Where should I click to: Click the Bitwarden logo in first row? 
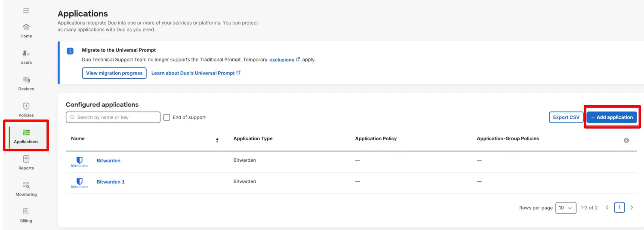[x=80, y=162]
